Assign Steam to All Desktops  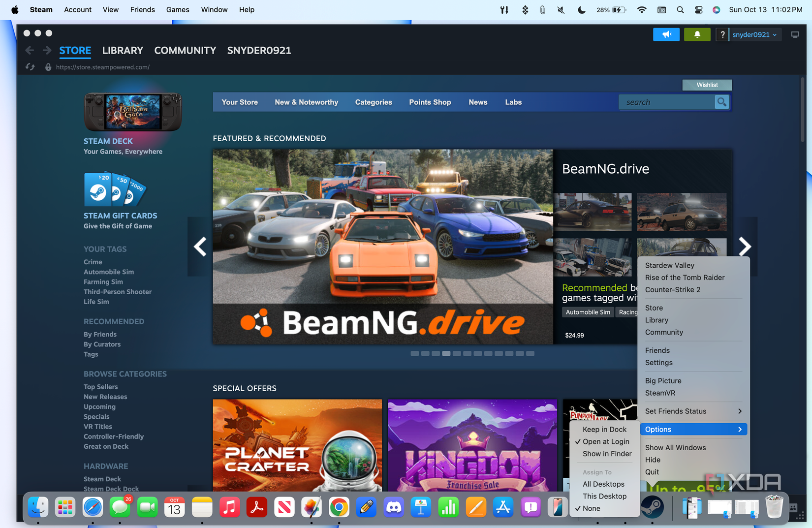[x=605, y=484]
